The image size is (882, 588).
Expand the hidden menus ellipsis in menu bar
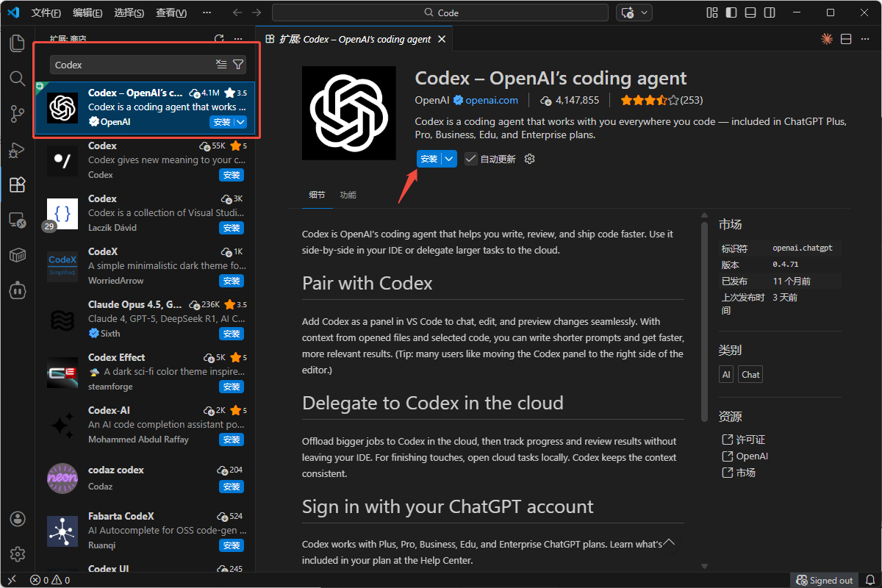click(207, 12)
